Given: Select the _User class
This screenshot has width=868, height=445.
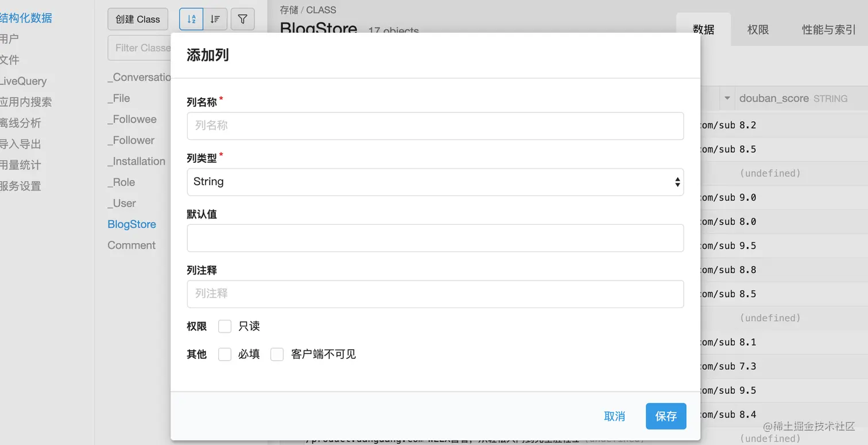Looking at the screenshot, I should pyautogui.click(x=122, y=203).
